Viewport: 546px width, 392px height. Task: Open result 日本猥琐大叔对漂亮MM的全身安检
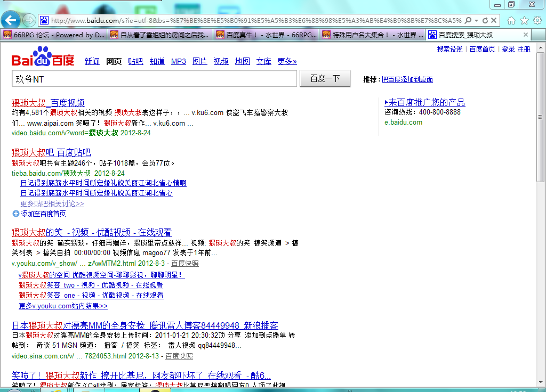(x=145, y=325)
